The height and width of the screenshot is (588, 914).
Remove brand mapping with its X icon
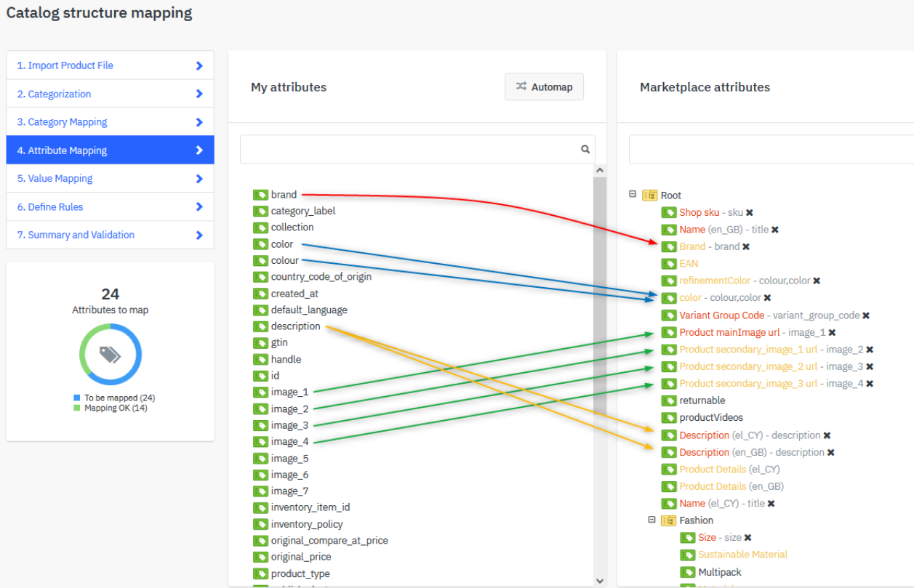(x=746, y=247)
